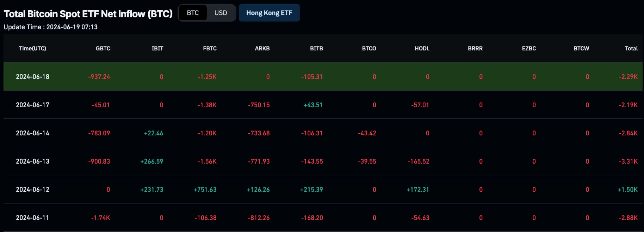Image resolution: width=644 pixels, height=232 pixels.
Task: Click the IBIT column header
Action: point(157,48)
